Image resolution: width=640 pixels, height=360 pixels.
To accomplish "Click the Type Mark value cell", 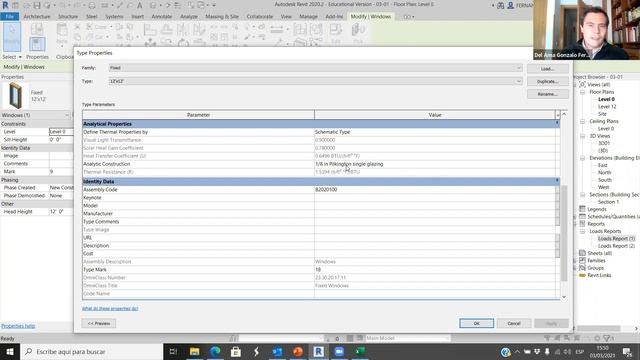I will pyautogui.click(x=435, y=269).
